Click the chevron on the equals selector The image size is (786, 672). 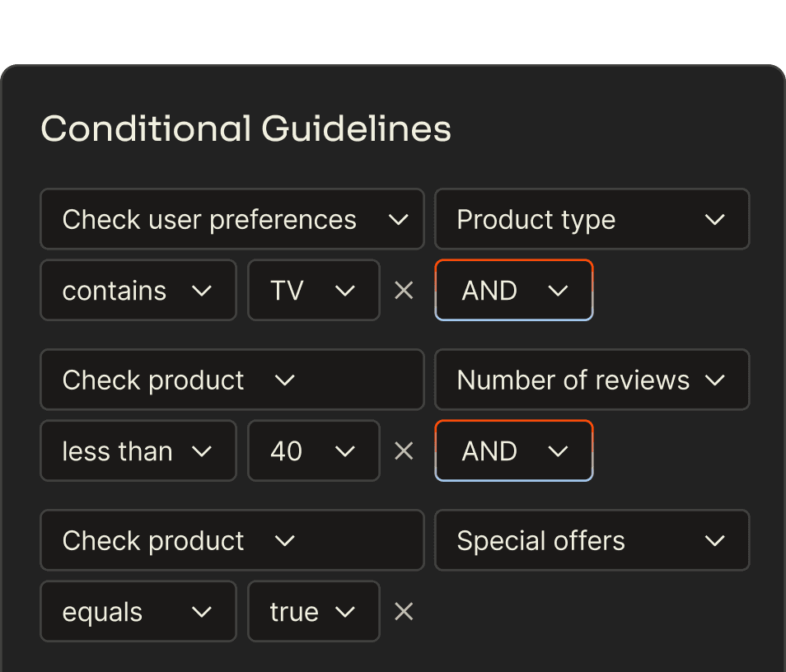[x=203, y=611]
